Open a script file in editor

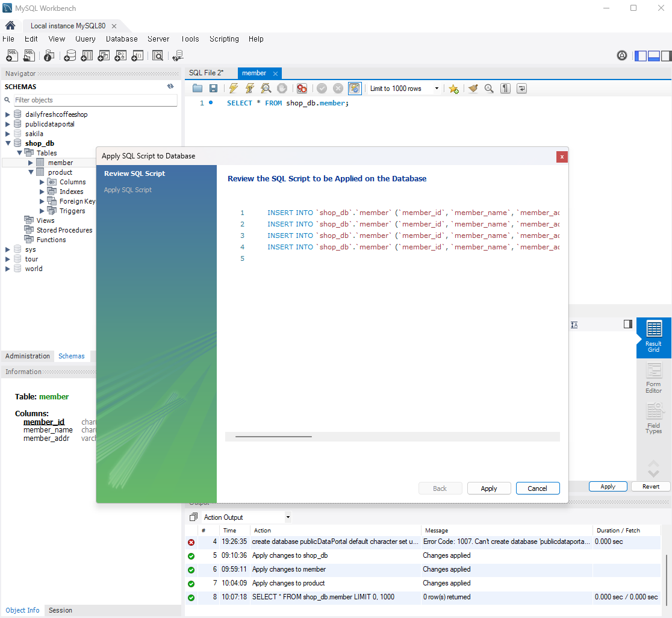[x=197, y=89]
